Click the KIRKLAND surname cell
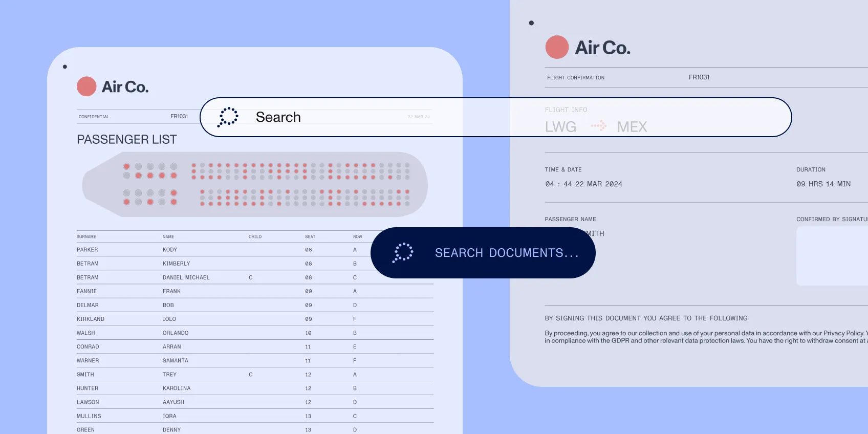 (x=91, y=319)
